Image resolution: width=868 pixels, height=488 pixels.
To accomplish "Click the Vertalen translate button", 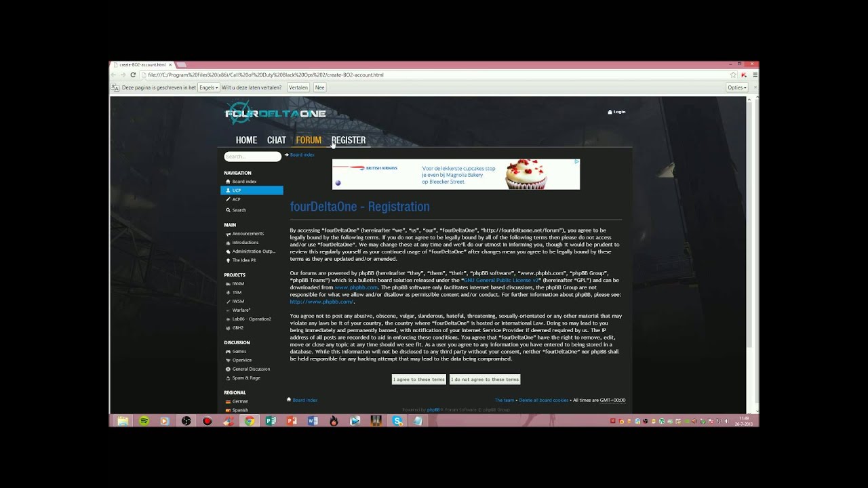I will [x=298, y=87].
